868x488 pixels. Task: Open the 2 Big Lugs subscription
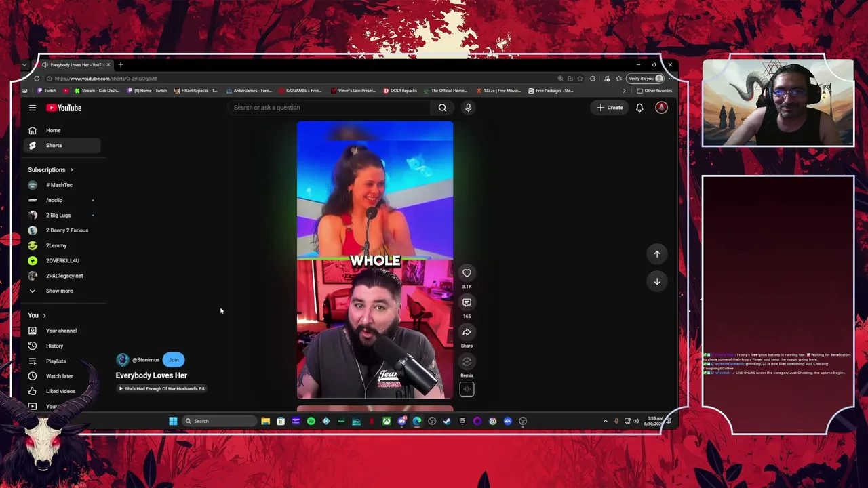63,216
